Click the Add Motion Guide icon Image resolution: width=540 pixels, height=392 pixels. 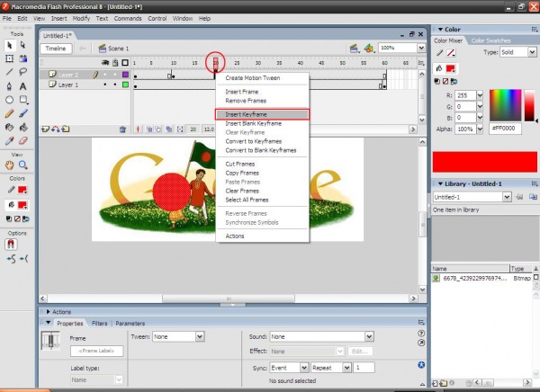tap(55, 129)
